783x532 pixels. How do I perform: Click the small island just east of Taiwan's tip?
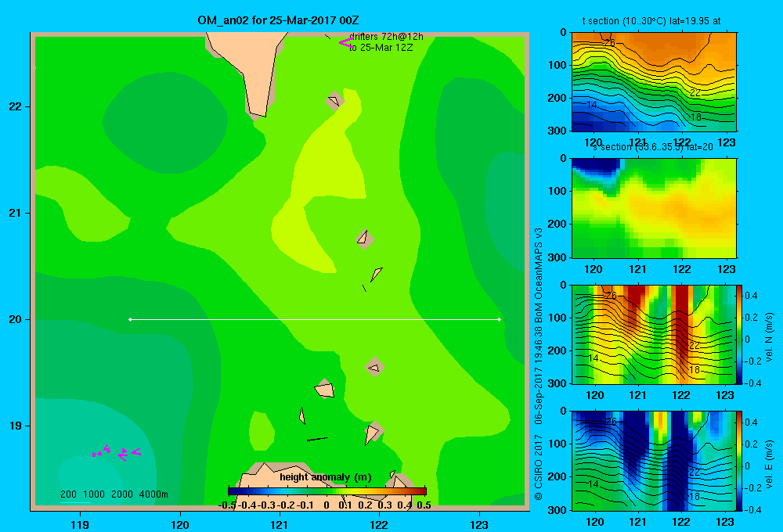334,101
